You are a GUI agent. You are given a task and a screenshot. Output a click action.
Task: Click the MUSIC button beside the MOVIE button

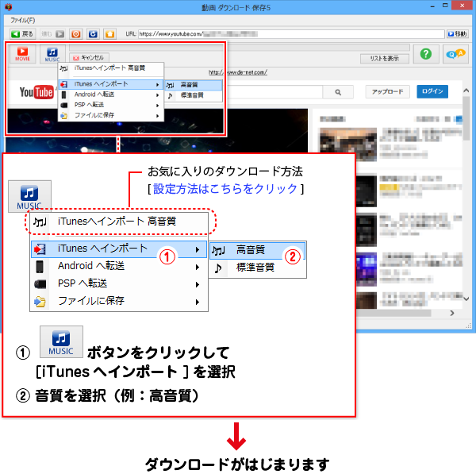[x=52, y=54]
